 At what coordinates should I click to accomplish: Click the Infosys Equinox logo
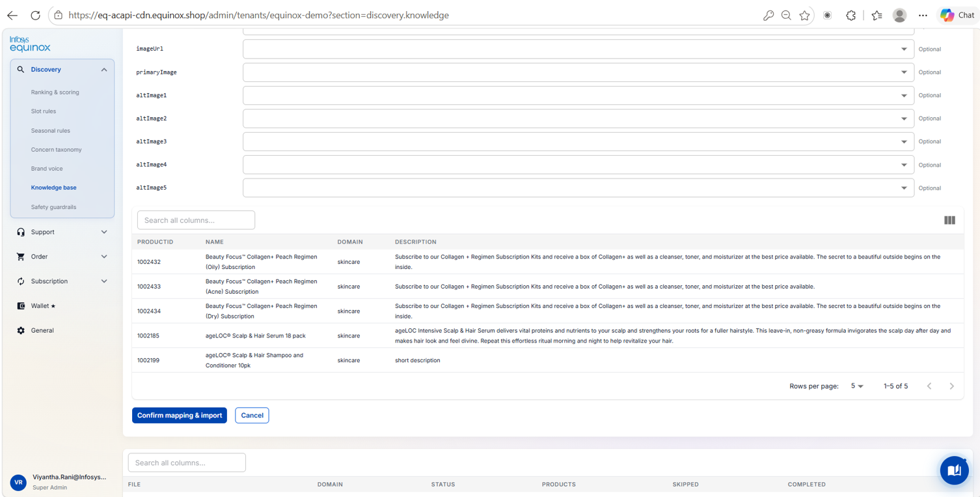coord(30,44)
